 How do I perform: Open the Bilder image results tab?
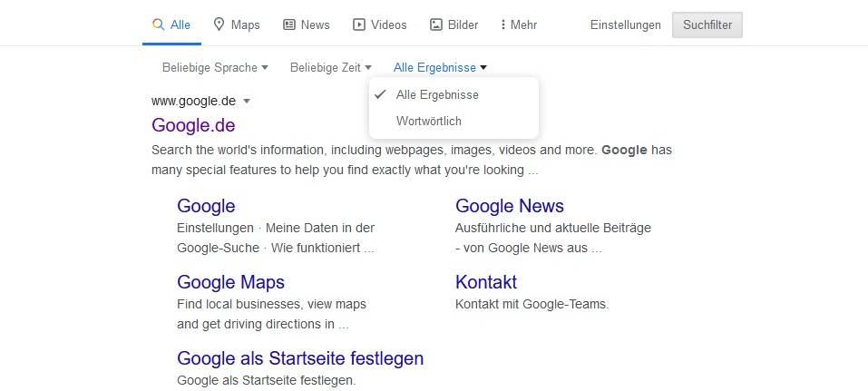click(454, 24)
